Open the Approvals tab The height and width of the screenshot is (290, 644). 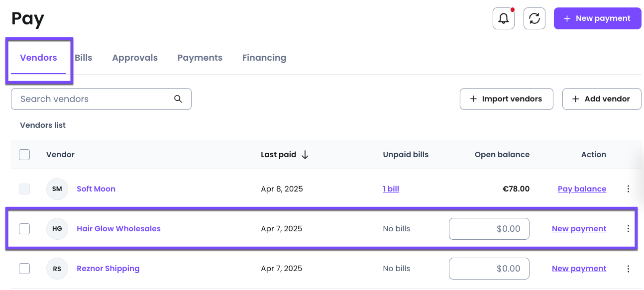[x=135, y=58]
